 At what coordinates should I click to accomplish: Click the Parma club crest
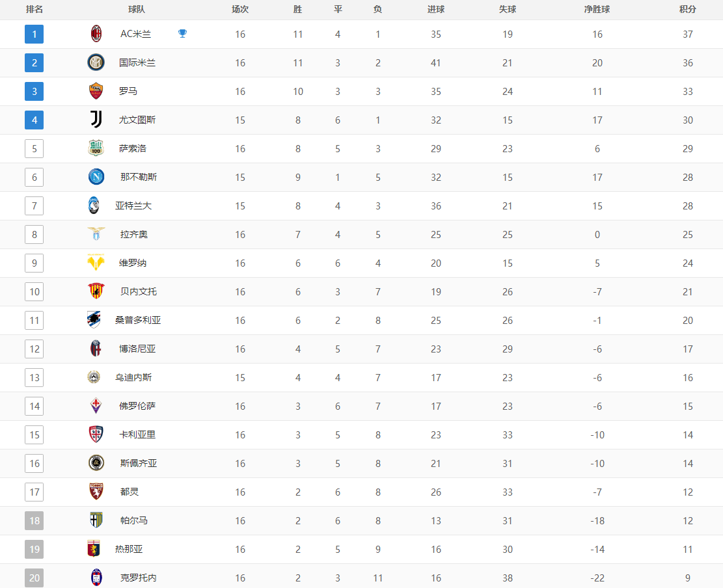96,520
